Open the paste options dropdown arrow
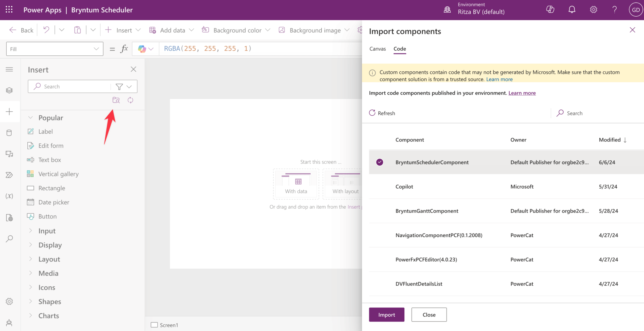 93,30
